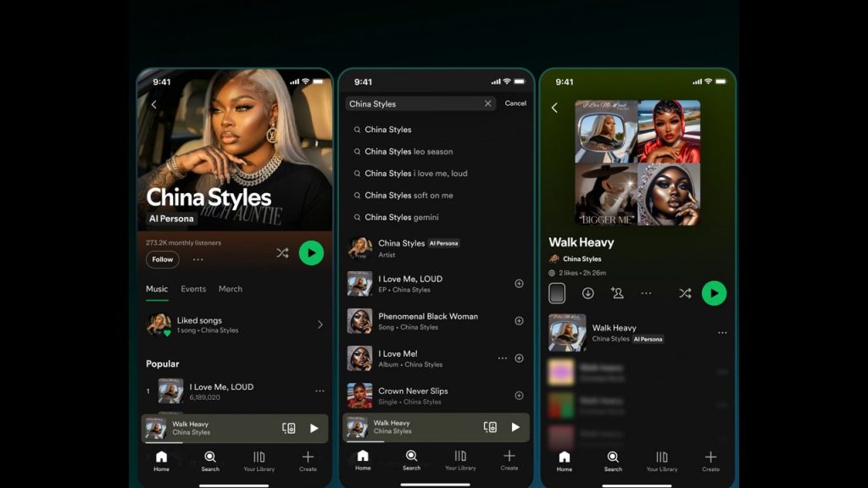Expand Liked songs row chevron
The height and width of the screenshot is (488, 868).
(320, 324)
